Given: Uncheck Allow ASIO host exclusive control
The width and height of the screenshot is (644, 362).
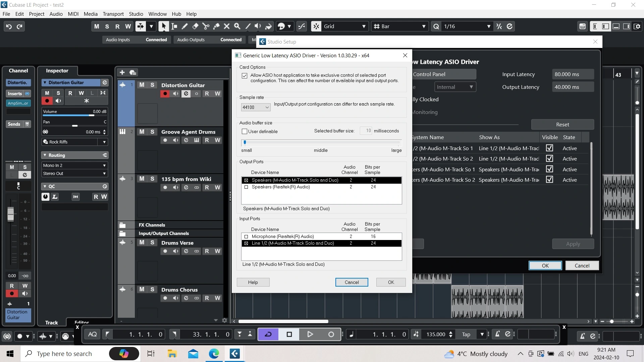Looking at the screenshot, I should [245, 76].
